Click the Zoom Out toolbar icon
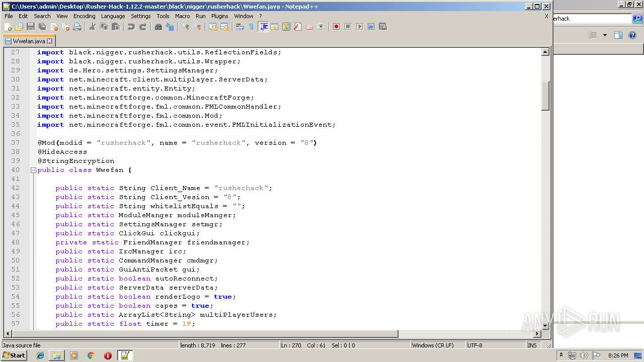The image size is (644, 362). click(x=197, y=27)
